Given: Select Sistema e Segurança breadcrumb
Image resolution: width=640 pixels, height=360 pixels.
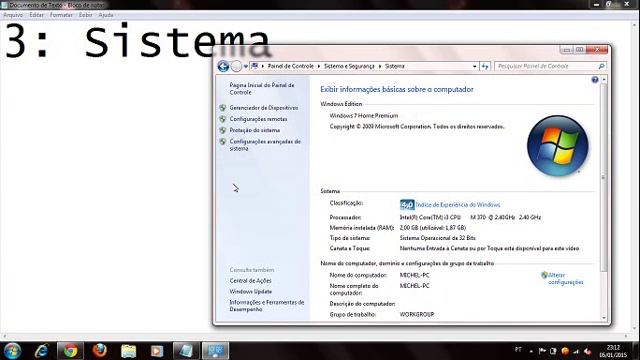Looking at the screenshot, I should pos(349,66).
